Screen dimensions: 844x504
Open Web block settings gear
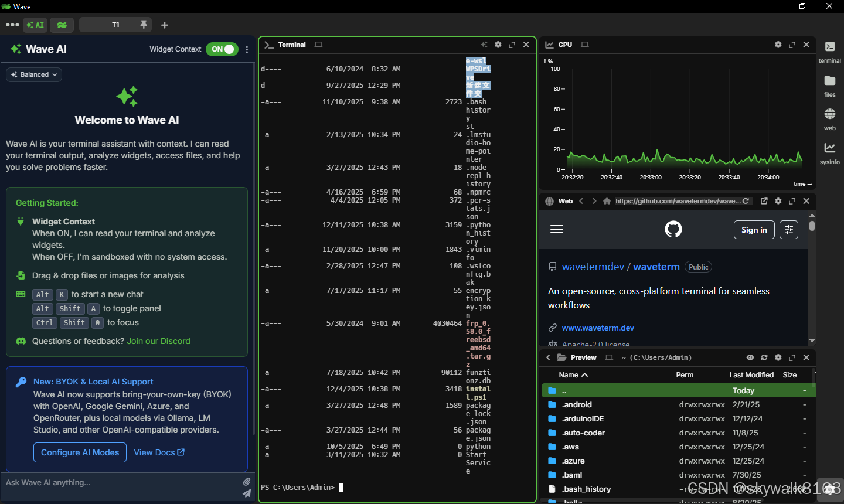click(778, 201)
